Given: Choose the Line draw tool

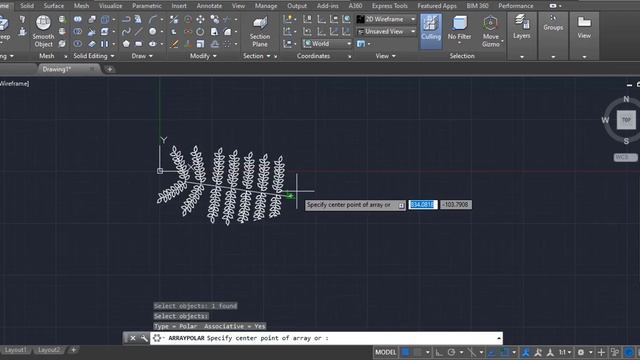Looking at the screenshot, I should click(x=139, y=31).
